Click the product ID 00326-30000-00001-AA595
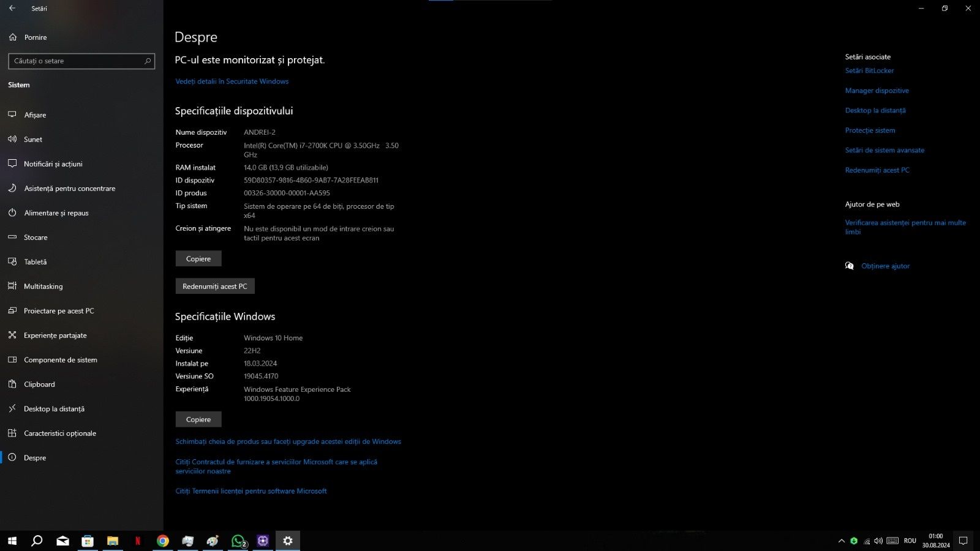 (287, 193)
